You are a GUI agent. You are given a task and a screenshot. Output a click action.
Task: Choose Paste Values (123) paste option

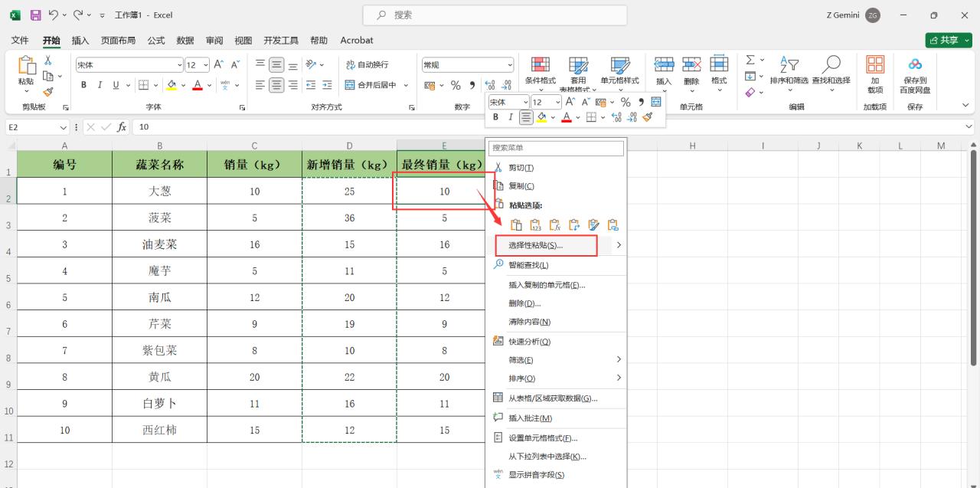pos(536,225)
